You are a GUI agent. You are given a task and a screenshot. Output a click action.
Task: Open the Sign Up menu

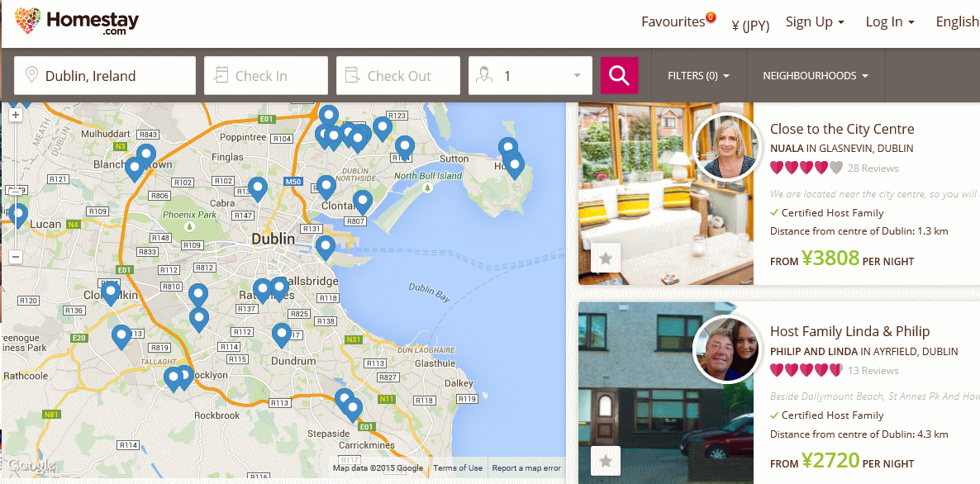(815, 21)
